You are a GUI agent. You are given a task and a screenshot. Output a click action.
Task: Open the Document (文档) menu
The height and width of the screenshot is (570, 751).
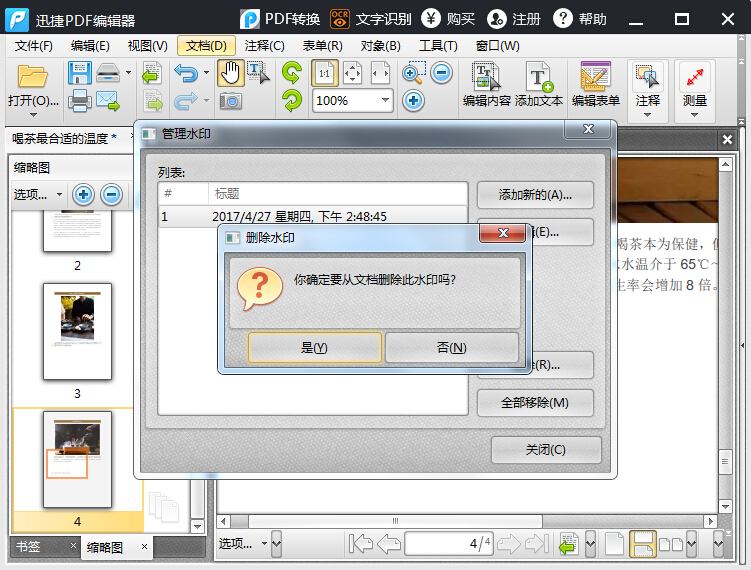pyautogui.click(x=206, y=46)
